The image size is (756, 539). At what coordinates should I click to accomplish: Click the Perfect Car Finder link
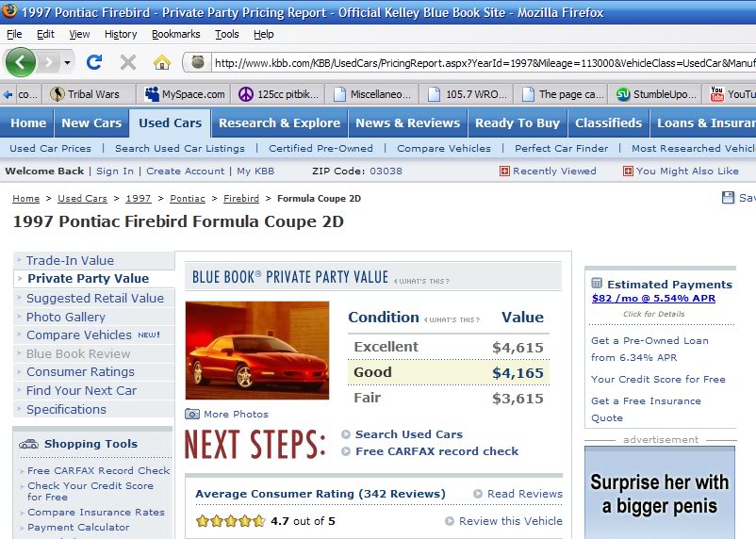(x=561, y=149)
